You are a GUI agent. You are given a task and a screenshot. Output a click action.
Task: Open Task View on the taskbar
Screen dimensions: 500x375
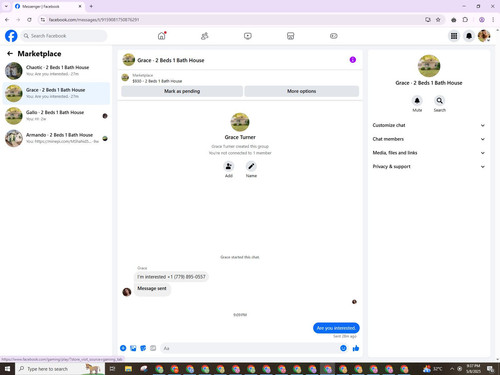point(112,369)
